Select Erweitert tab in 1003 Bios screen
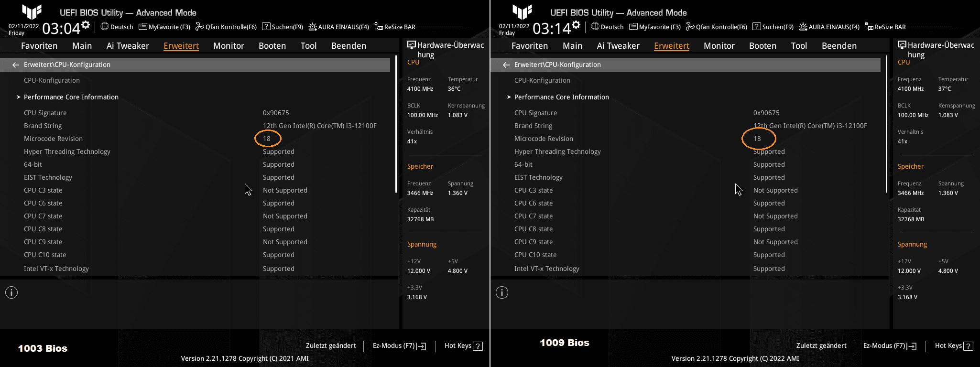980x367 pixels. pos(181,46)
